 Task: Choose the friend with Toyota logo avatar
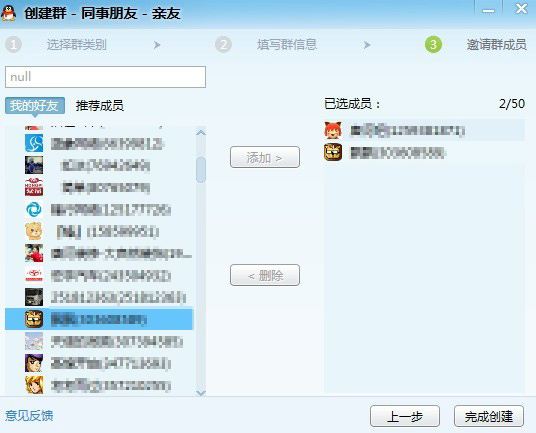pos(100,275)
